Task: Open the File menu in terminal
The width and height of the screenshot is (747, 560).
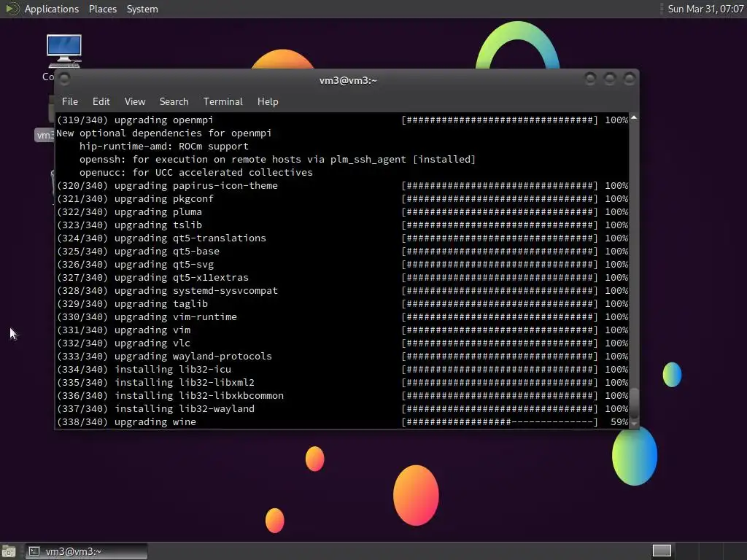Action: point(69,101)
